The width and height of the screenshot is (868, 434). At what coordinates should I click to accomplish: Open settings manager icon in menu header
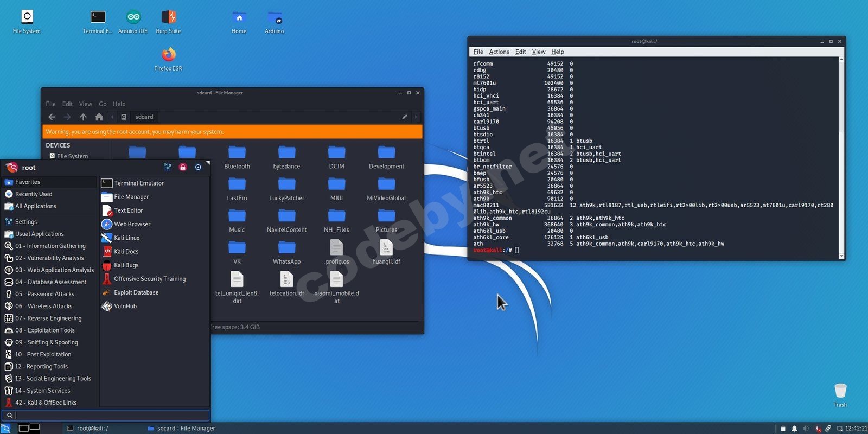click(168, 167)
